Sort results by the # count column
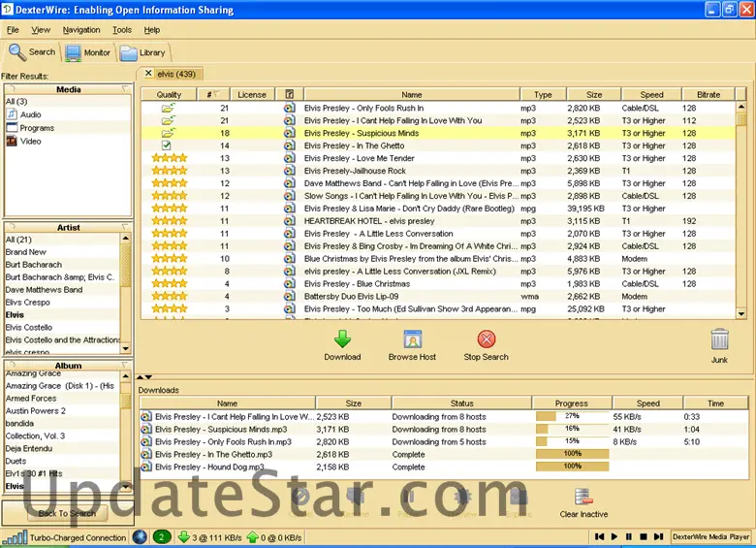Image resolution: width=756 pixels, height=548 pixels. tap(212, 94)
